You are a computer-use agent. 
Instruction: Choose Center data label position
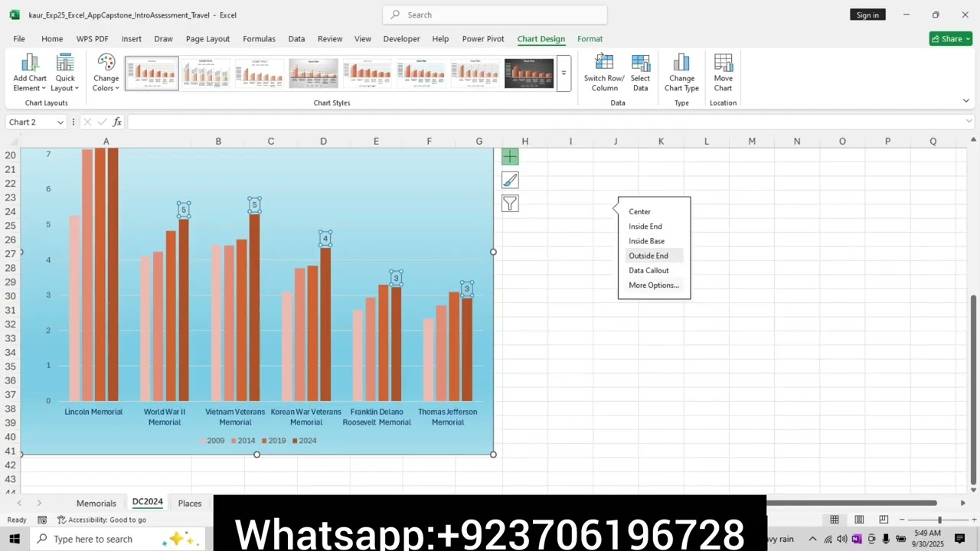pos(639,211)
